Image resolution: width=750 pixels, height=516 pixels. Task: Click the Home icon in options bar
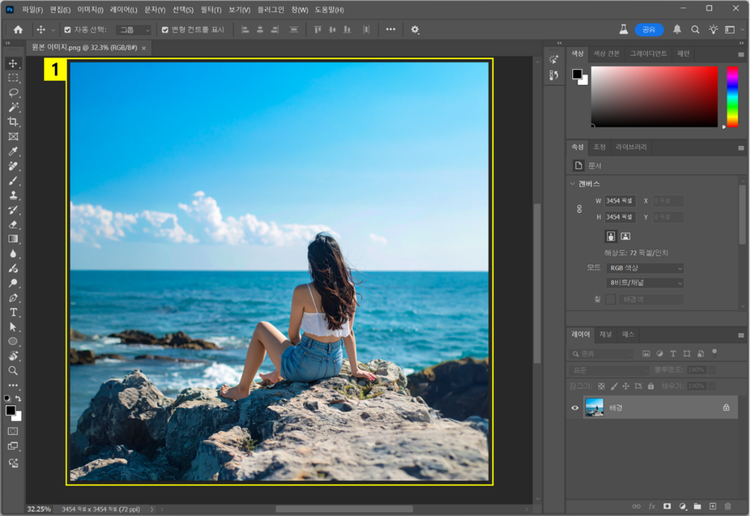pyautogui.click(x=18, y=30)
